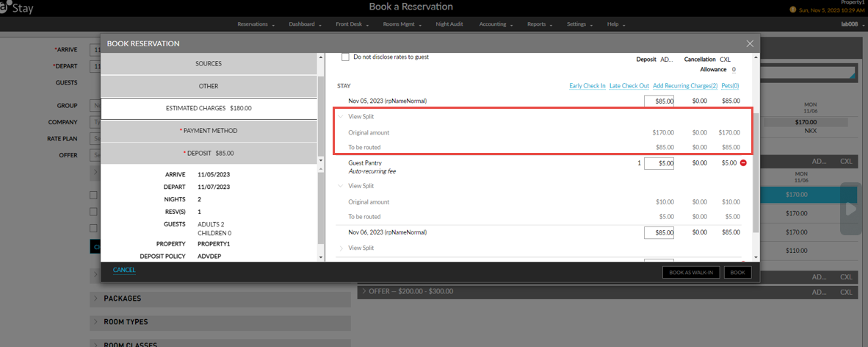Click the Pets(0) link

click(730, 86)
